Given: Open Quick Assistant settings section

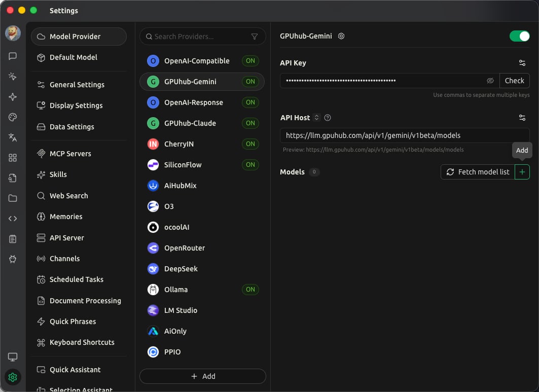Looking at the screenshot, I should pyautogui.click(x=79, y=370).
